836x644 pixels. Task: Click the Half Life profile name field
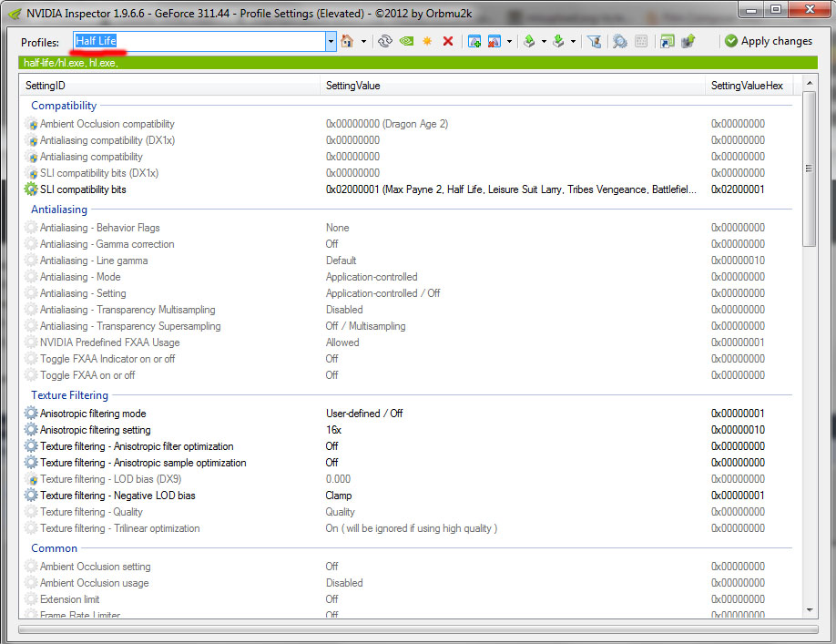(199, 41)
